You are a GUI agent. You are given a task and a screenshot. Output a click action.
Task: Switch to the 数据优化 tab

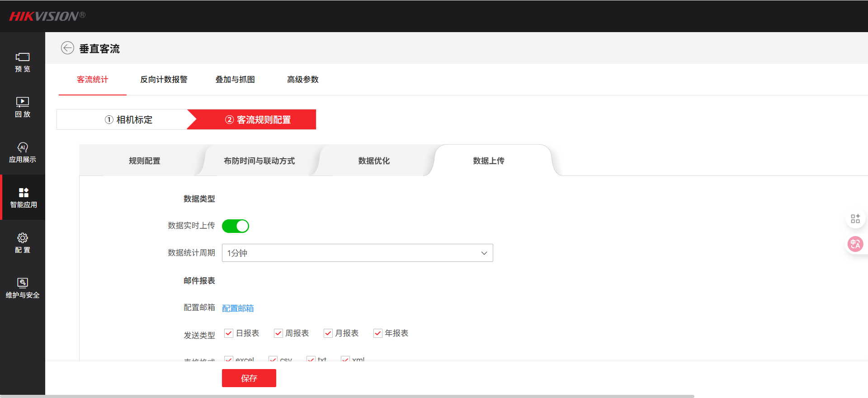coord(374,161)
